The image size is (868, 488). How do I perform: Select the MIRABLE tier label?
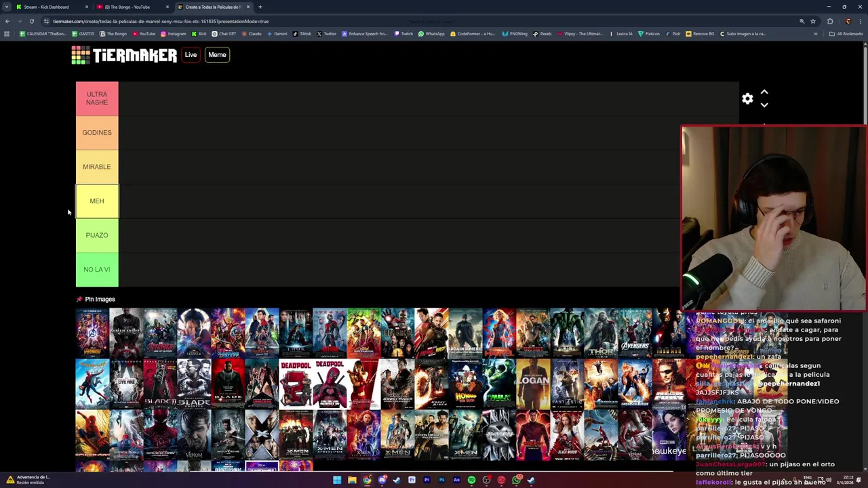pyautogui.click(x=97, y=167)
